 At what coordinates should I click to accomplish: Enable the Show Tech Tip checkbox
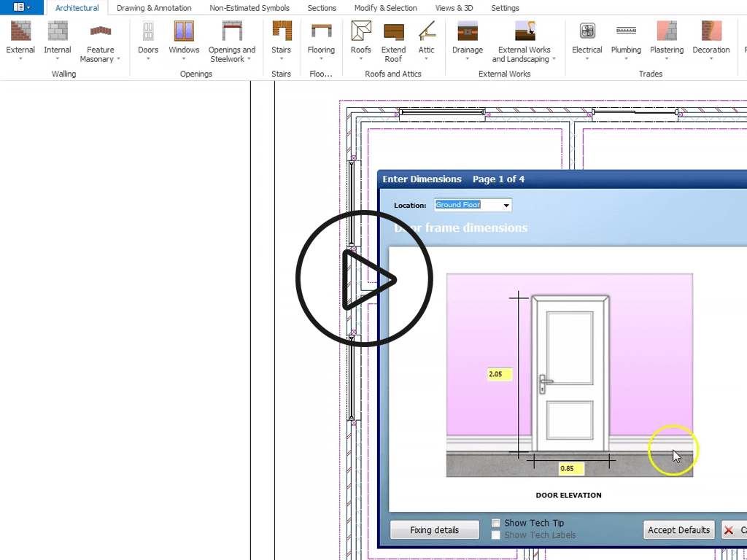click(x=496, y=523)
